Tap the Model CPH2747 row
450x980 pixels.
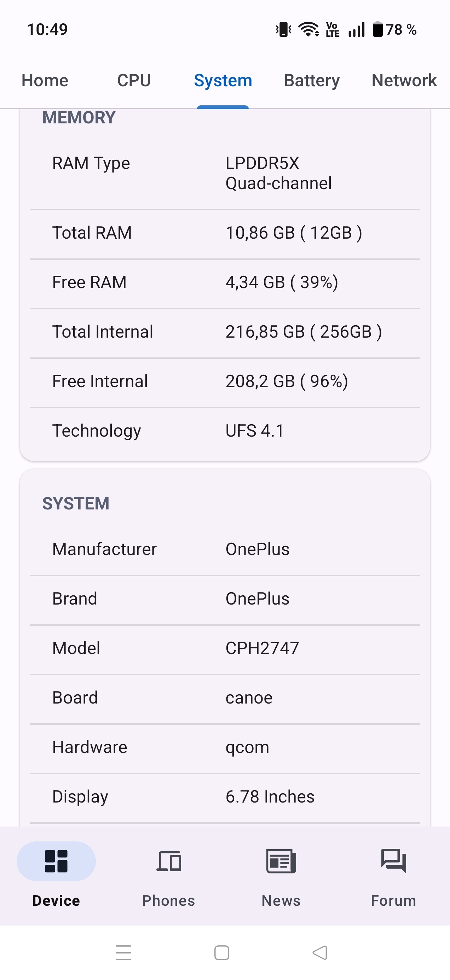click(x=225, y=648)
